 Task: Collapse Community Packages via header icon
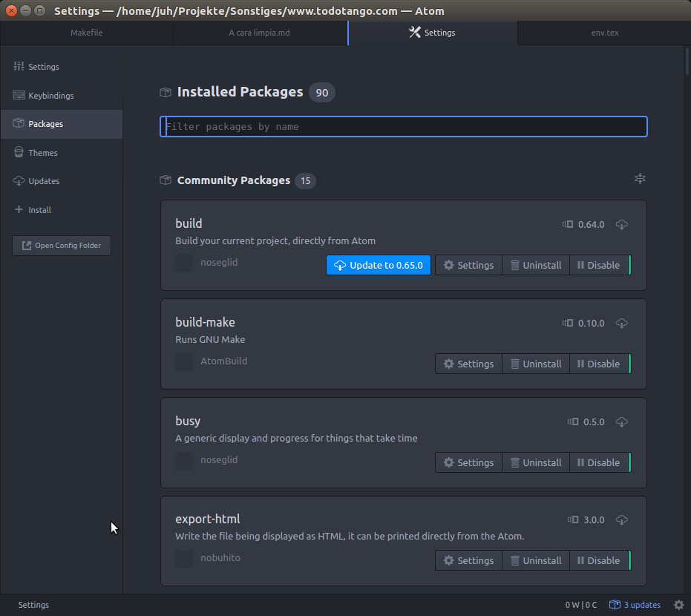tap(640, 178)
